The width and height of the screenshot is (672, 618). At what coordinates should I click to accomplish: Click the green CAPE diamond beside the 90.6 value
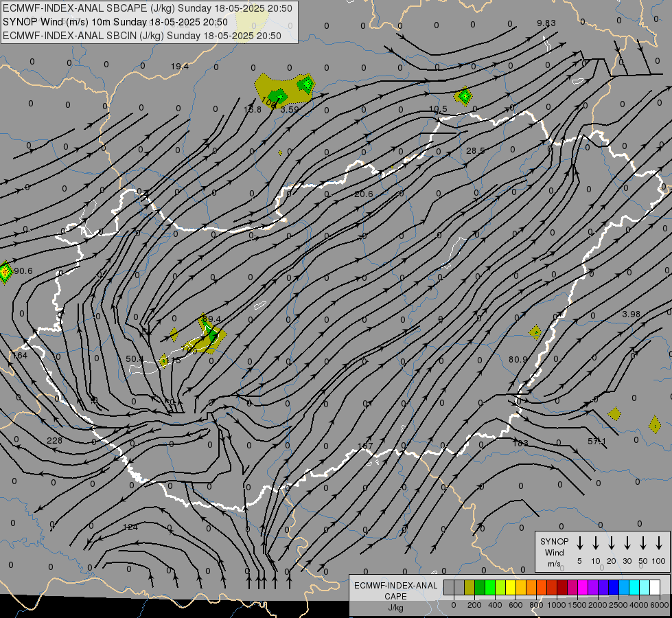coord(5,272)
